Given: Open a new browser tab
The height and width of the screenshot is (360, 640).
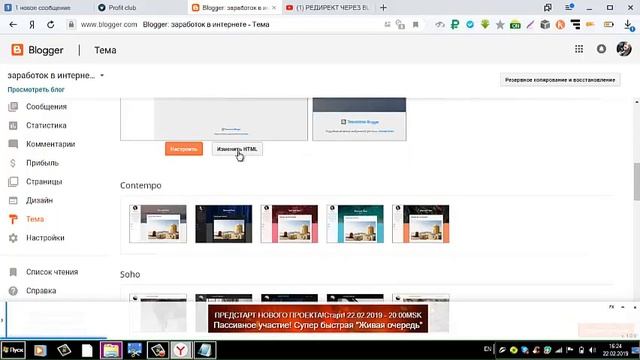Looking at the screenshot, I should [383, 8].
